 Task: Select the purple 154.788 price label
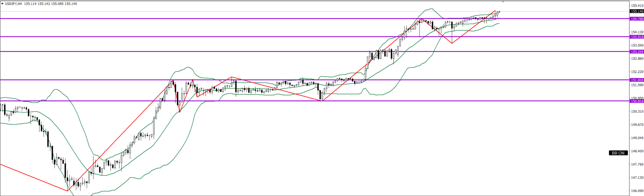coord(637,19)
